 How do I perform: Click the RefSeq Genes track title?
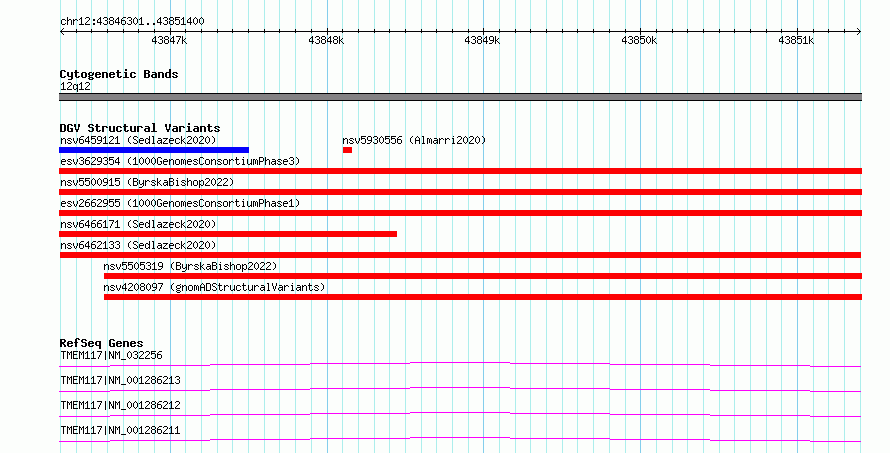pyautogui.click(x=101, y=343)
